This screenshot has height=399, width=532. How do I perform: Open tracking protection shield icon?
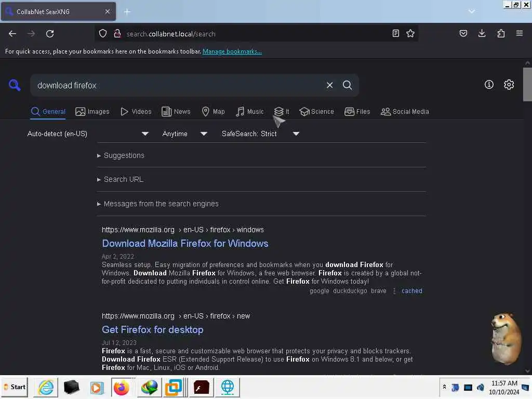pyautogui.click(x=103, y=33)
